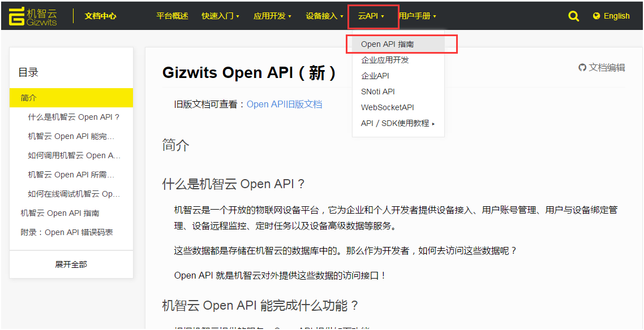
Task: Open search via the magnifier icon
Action: (573, 16)
